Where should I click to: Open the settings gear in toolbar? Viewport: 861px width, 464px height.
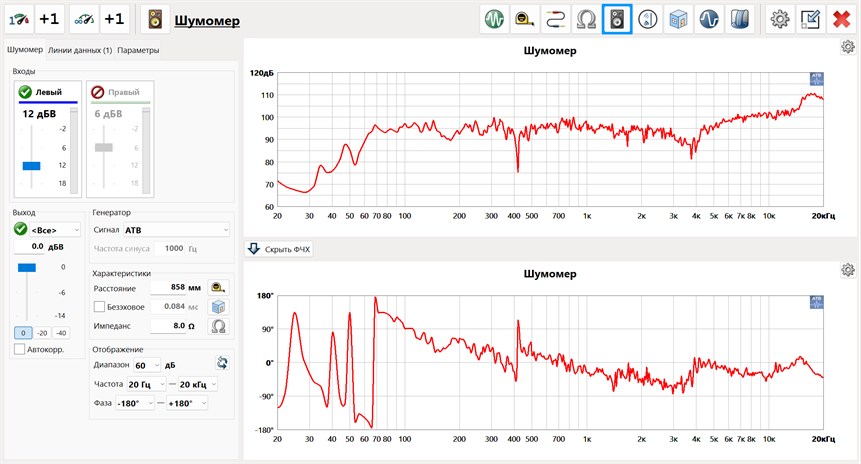tap(779, 19)
